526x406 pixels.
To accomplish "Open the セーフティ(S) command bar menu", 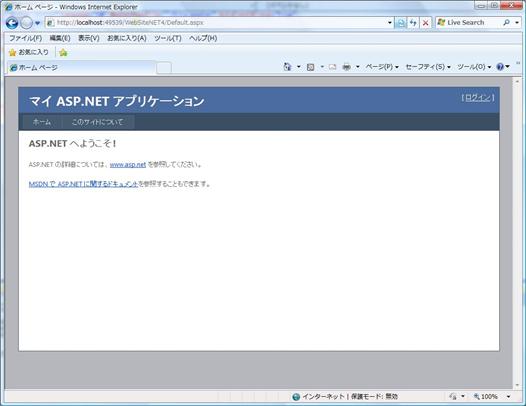I will [x=428, y=67].
